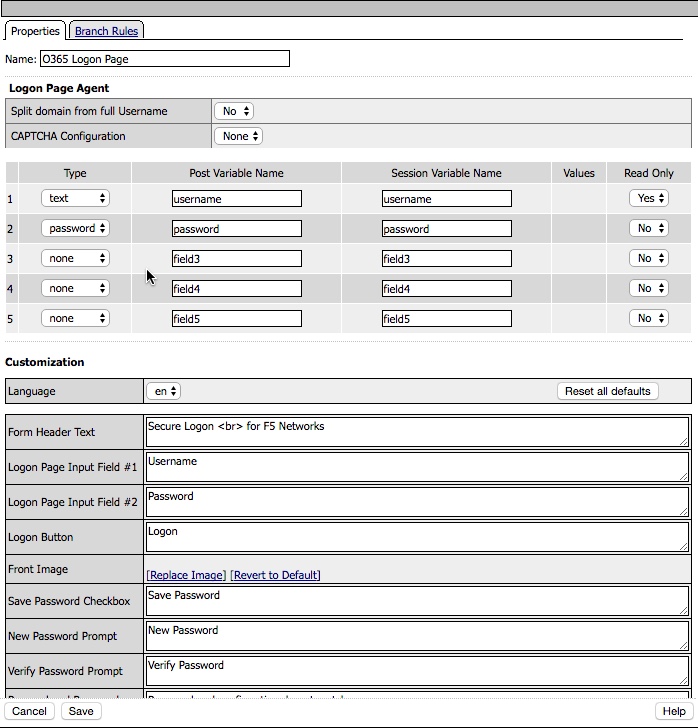Click the Cancel button

(x=29, y=711)
